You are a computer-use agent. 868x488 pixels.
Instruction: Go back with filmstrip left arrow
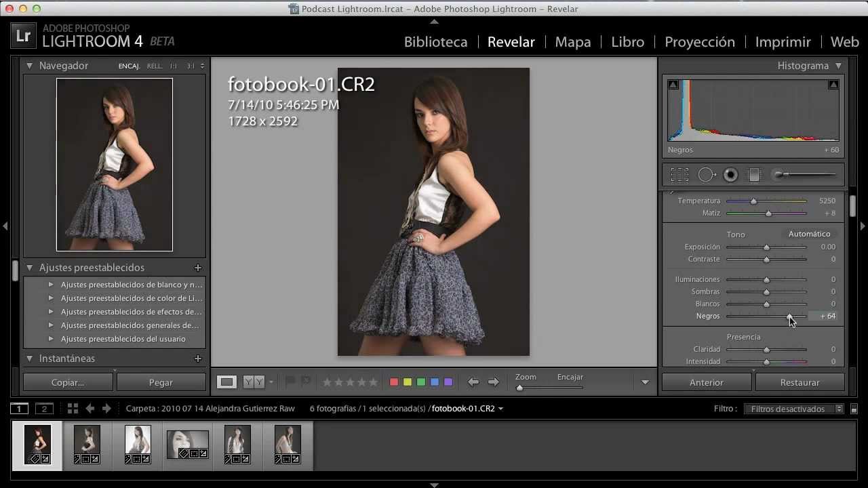(x=90, y=409)
